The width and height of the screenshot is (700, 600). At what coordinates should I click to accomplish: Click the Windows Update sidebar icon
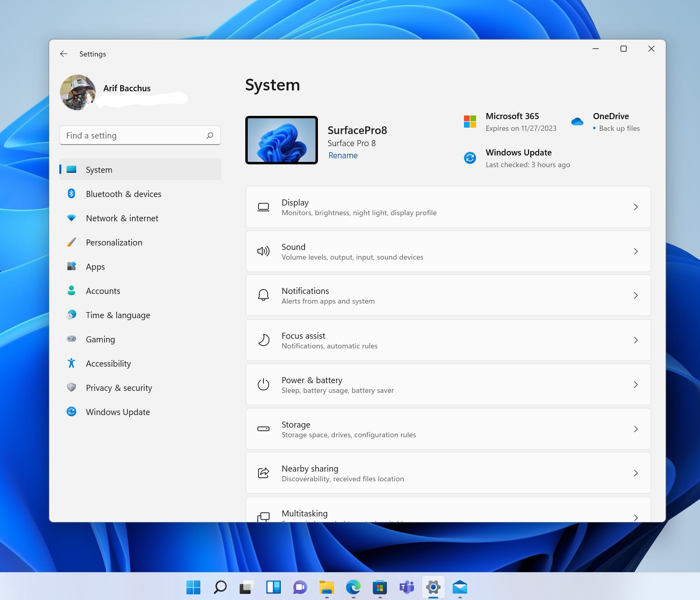click(x=71, y=411)
